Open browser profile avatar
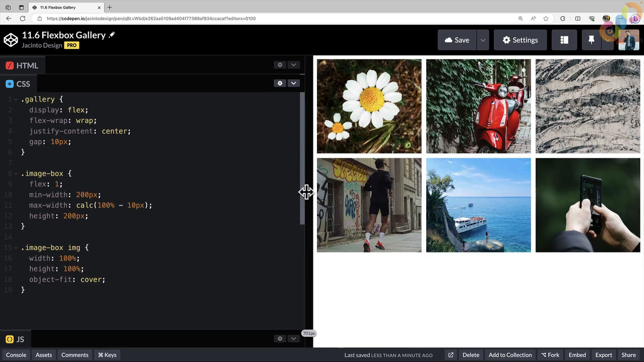This screenshot has height=362, width=644. coord(606,19)
